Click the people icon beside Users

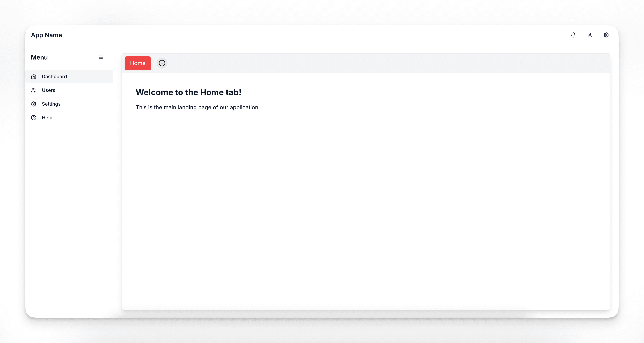[x=34, y=90]
